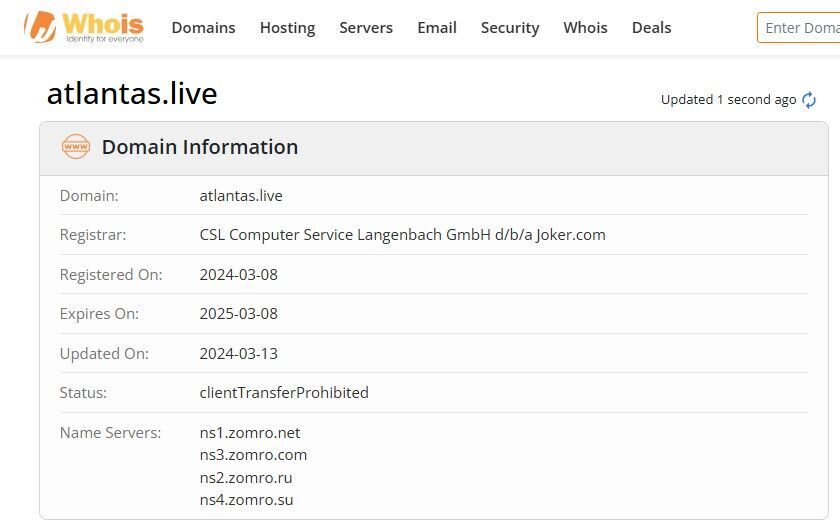Open the Email menu
The height and width of the screenshot is (530, 840).
click(x=437, y=28)
